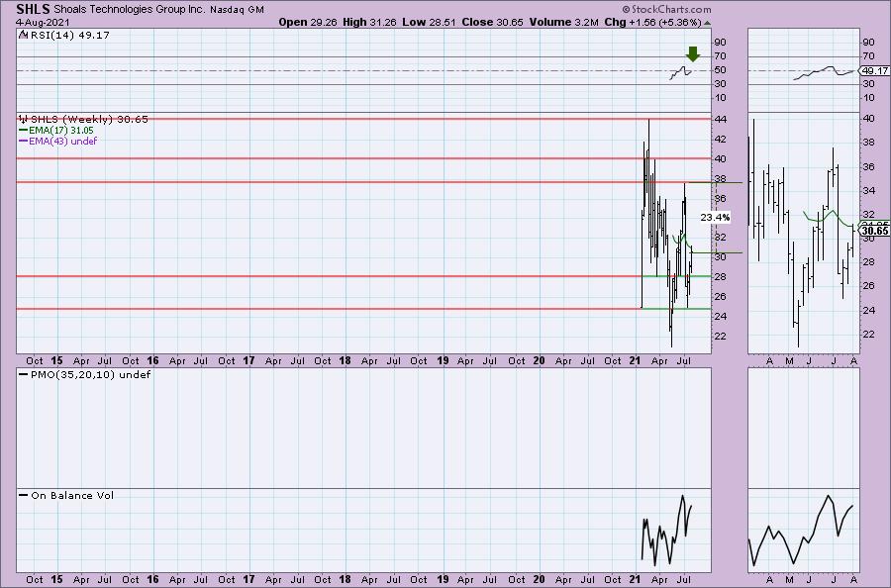Image resolution: width=891 pixels, height=588 pixels.
Task: Click the Shoals Technologies Group Inc. company name
Action: pos(130,9)
